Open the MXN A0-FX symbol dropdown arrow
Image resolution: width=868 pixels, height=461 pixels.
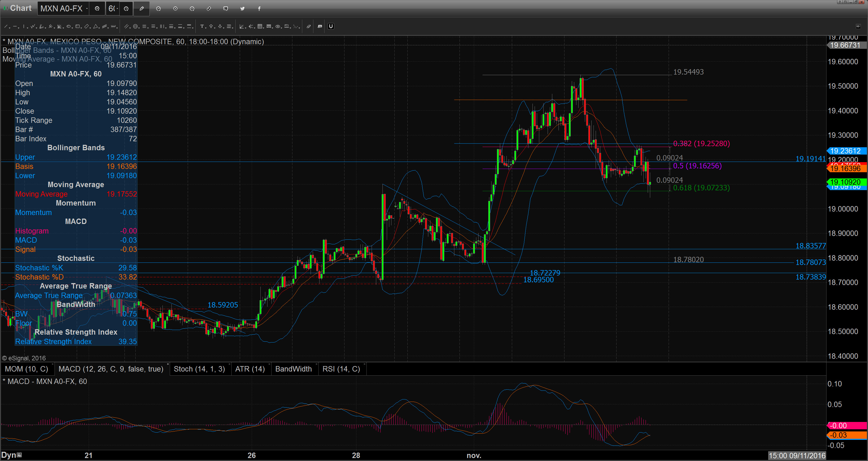(87, 8)
